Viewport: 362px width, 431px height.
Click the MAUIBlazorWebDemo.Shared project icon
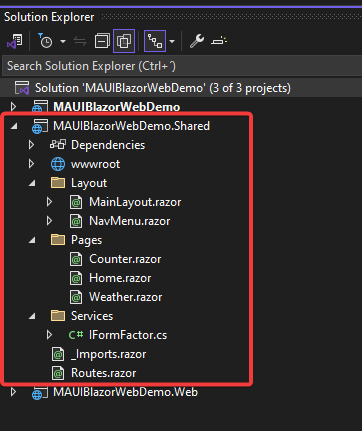pyautogui.click(x=40, y=127)
